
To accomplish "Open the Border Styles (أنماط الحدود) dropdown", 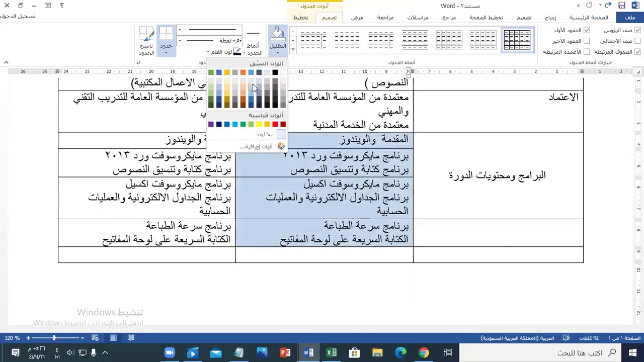I will [x=253, y=41].
